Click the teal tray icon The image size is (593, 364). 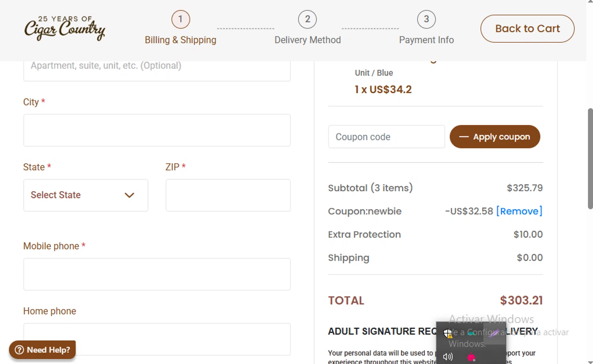coord(471,333)
